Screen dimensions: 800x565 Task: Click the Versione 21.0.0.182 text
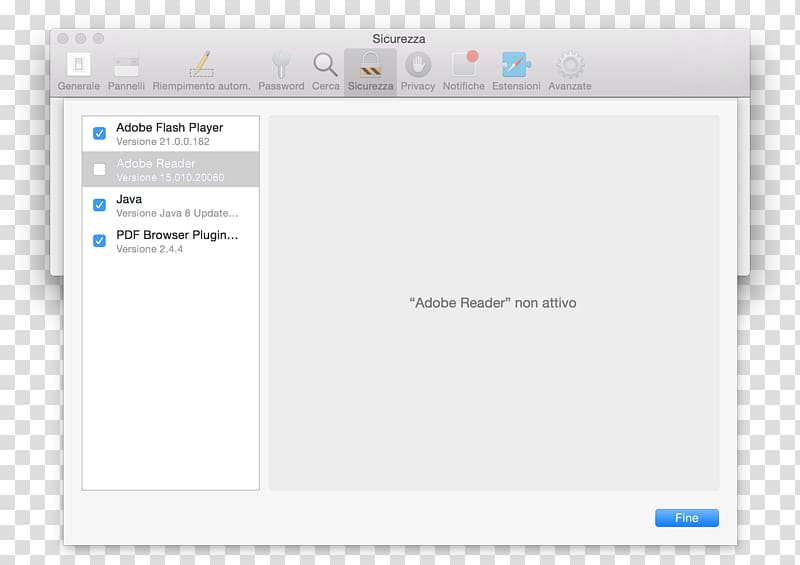point(163,142)
